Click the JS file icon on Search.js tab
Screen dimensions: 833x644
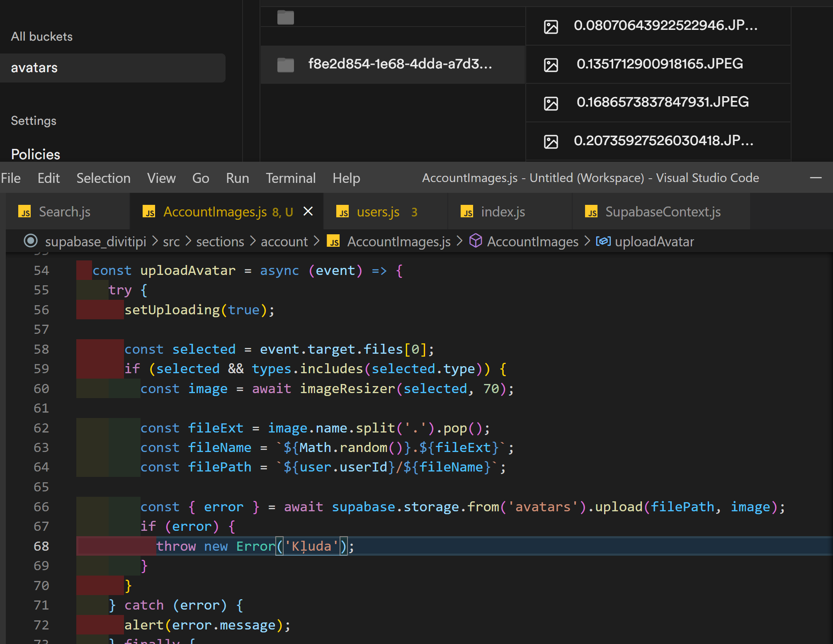(x=25, y=212)
